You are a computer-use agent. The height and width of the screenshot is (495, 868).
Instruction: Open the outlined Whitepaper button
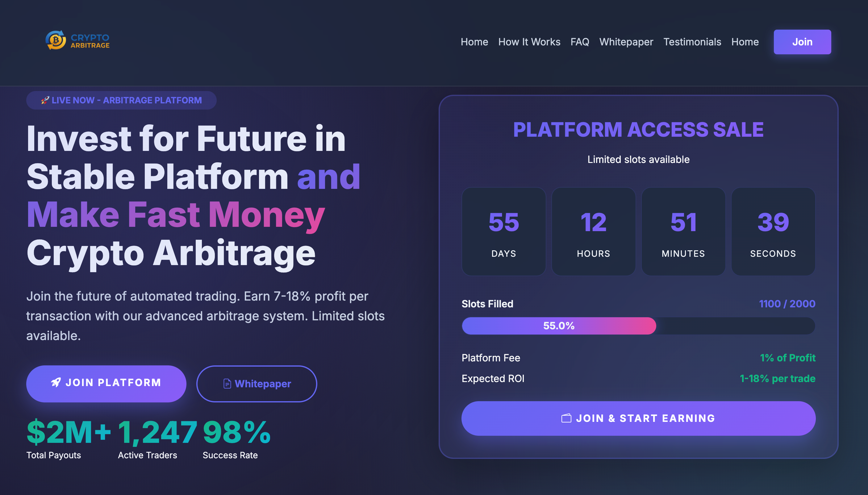click(257, 384)
